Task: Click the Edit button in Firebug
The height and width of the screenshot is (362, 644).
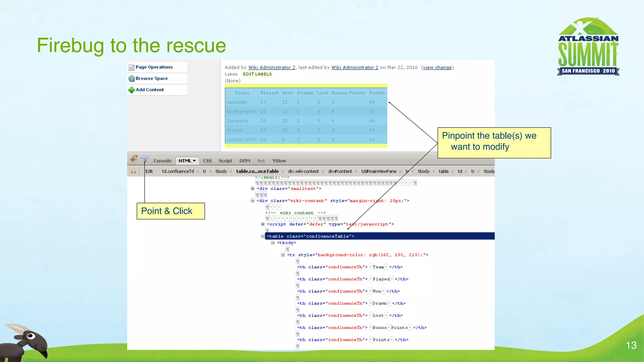Action: pos(149,171)
